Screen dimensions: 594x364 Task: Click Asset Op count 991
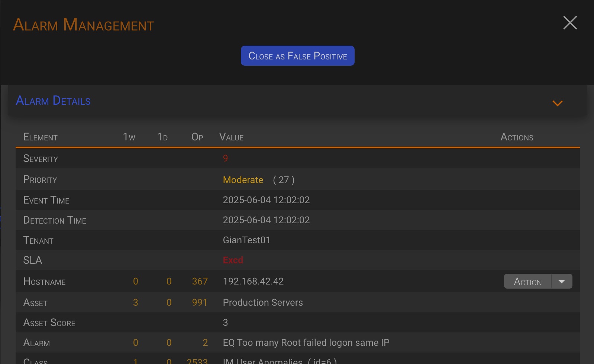[200, 302]
